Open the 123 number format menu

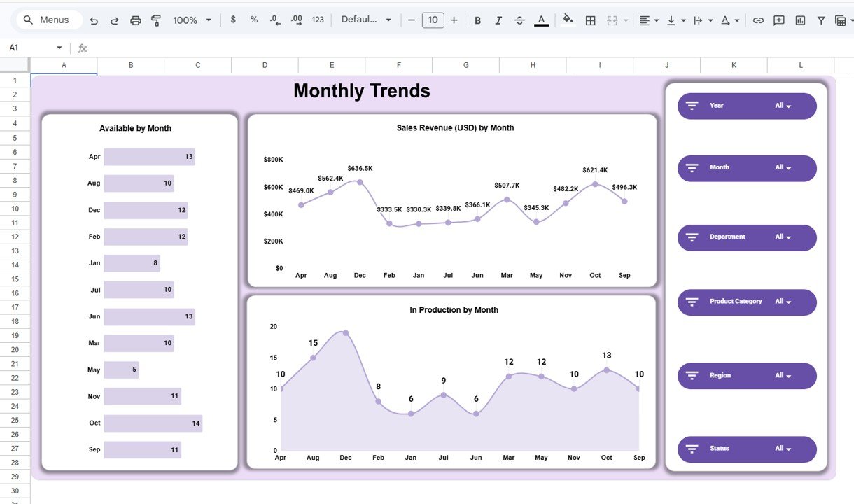317,20
